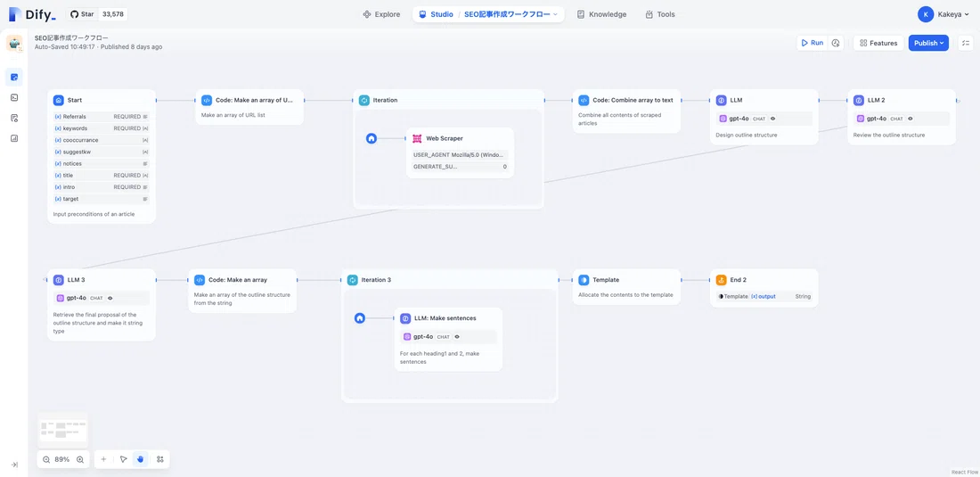Select the Web Scraper node icon

click(417, 138)
